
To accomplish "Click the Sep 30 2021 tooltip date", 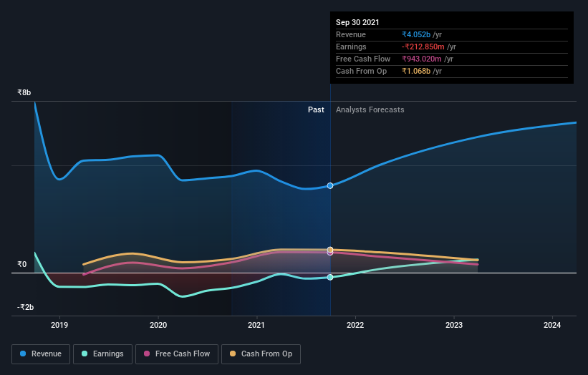I will pos(357,22).
